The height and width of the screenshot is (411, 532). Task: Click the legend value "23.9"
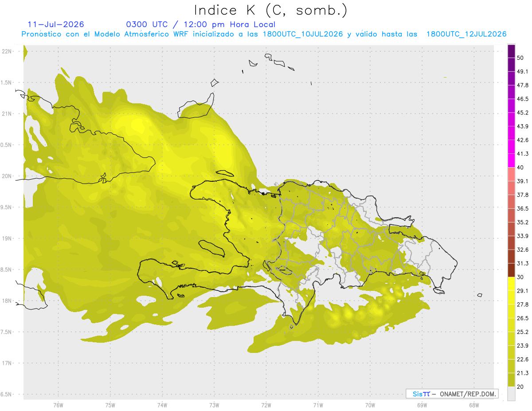click(x=523, y=345)
